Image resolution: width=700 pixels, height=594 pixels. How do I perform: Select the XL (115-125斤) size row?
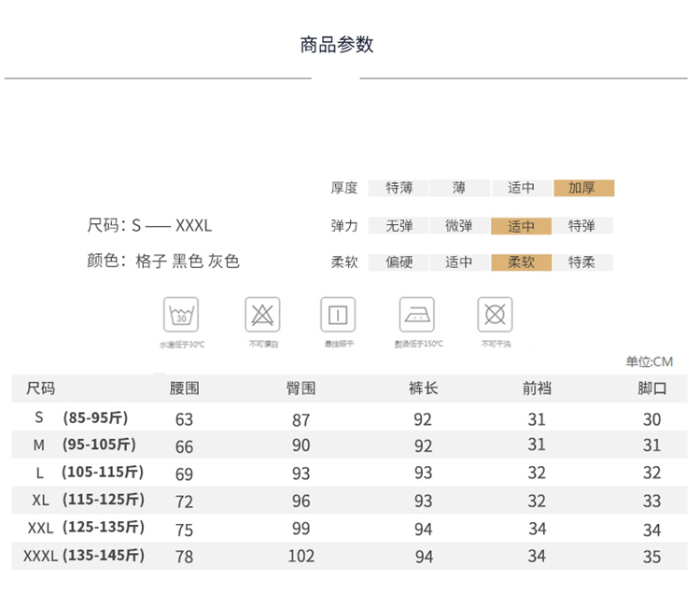click(x=86, y=500)
